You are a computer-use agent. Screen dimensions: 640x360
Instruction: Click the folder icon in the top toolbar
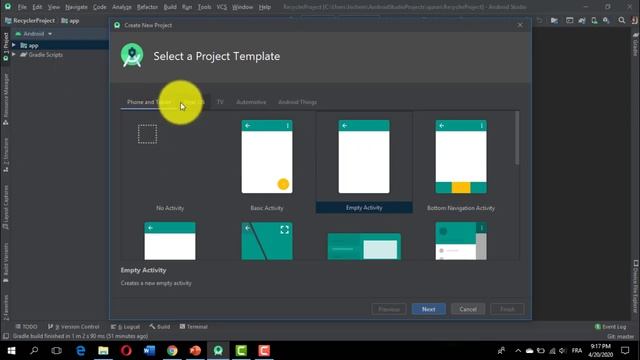click(x=554, y=20)
